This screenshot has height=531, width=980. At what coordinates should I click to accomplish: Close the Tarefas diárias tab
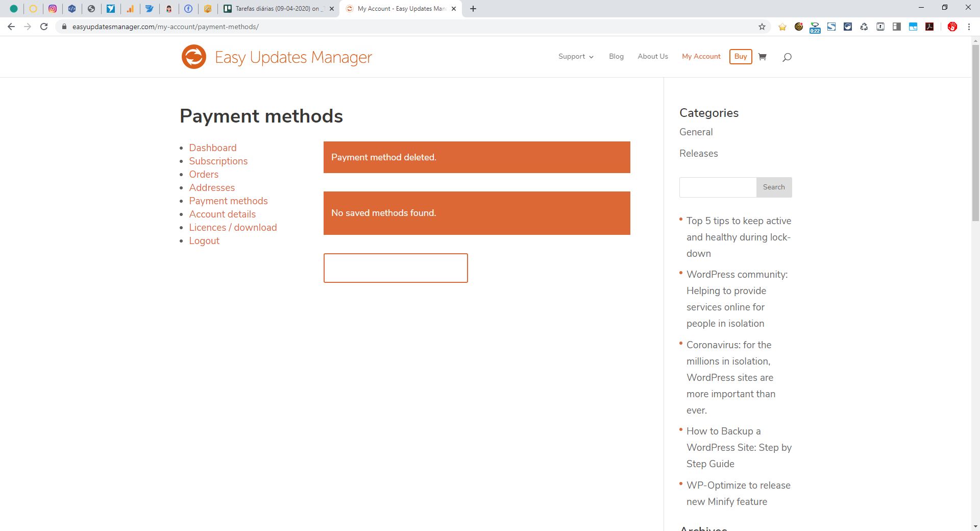click(x=332, y=9)
